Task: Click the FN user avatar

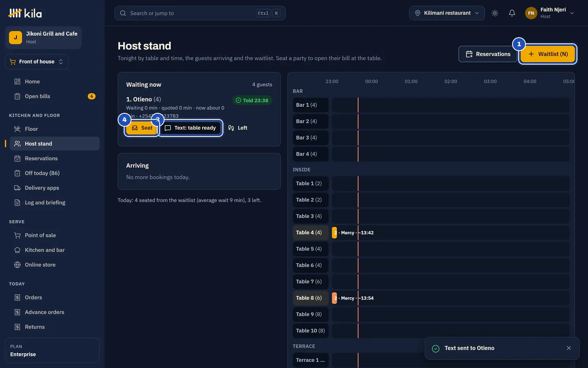Action: pos(531,13)
